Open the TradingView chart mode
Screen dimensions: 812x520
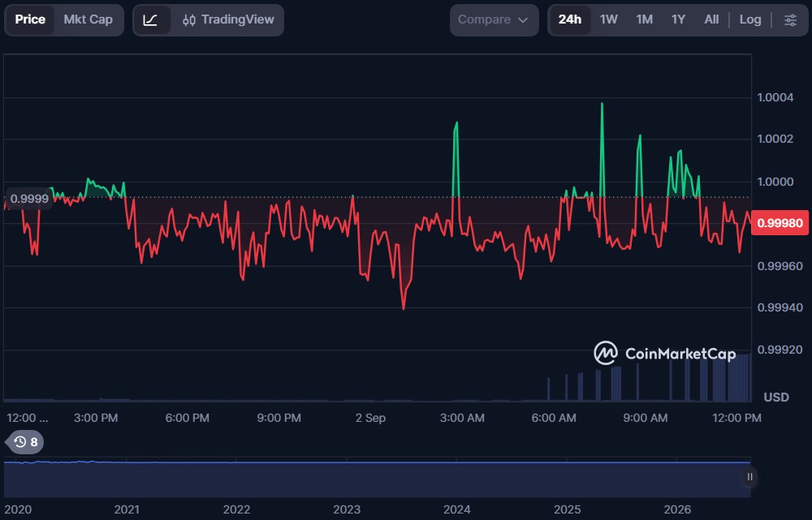[x=228, y=20]
